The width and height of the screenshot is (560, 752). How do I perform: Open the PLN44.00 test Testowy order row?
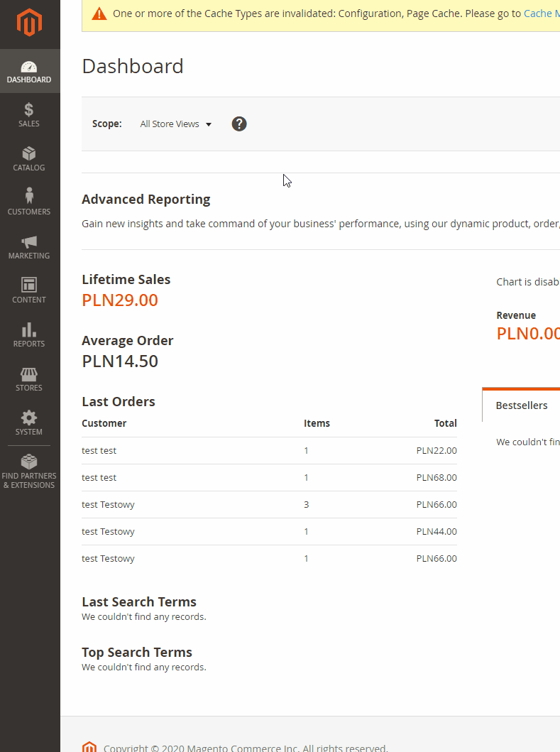pyautogui.click(x=269, y=532)
